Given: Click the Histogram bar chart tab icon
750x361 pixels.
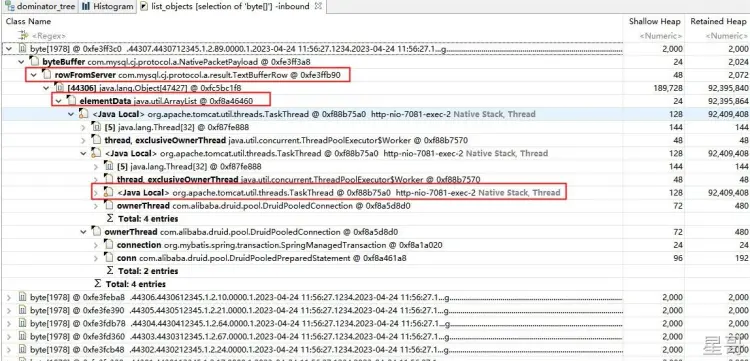Looking at the screenshot, I should click(86, 6).
